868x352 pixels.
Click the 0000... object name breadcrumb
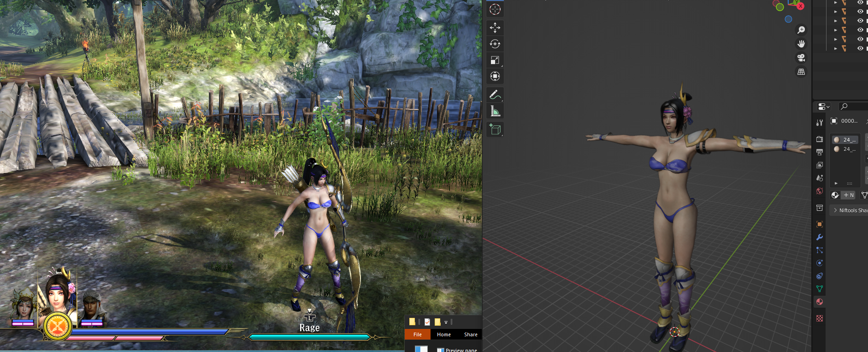(850, 121)
